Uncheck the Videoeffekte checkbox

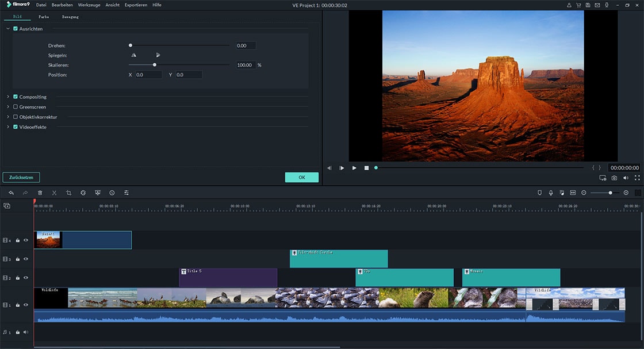tap(15, 127)
